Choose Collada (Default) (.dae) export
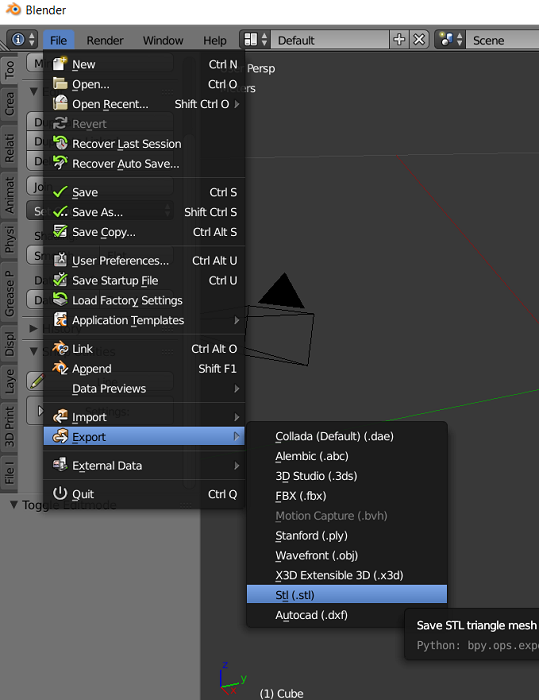The height and width of the screenshot is (700, 539). tap(347, 436)
